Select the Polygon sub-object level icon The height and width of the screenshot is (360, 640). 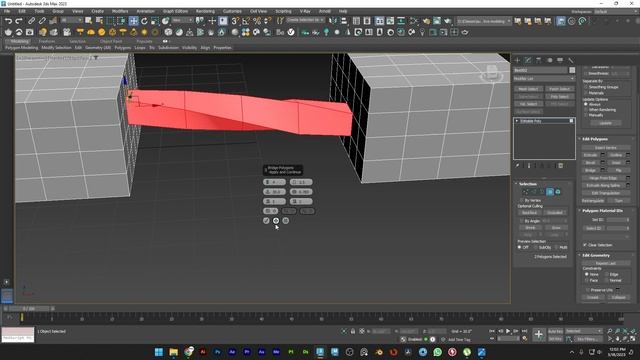550,192
